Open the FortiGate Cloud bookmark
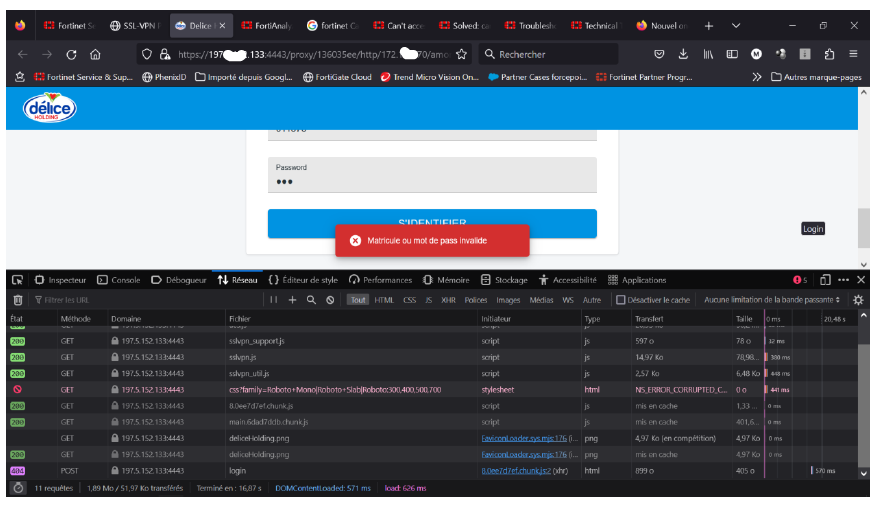Image resolution: width=892 pixels, height=506 pixels. 337,77
